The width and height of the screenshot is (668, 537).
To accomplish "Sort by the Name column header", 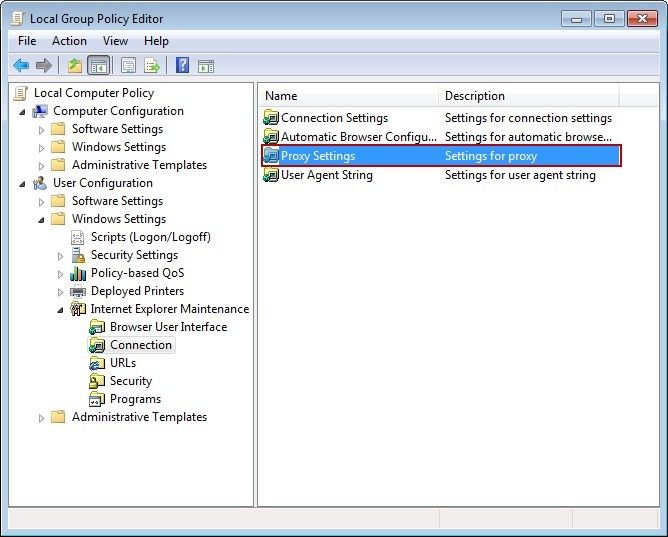I will pos(348,96).
